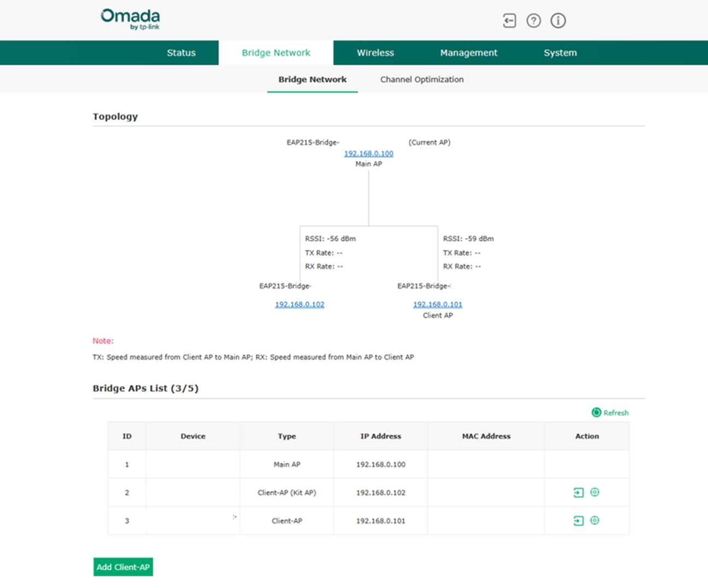This screenshot has height=588, width=708.
Task: Go to the Management tab
Action: pyautogui.click(x=469, y=53)
